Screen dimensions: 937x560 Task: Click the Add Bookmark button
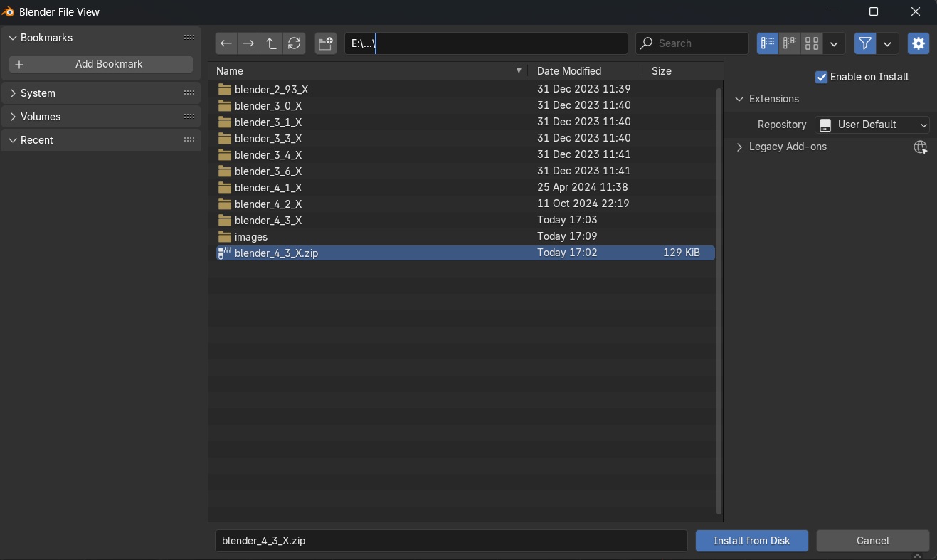(x=101, y=64)
